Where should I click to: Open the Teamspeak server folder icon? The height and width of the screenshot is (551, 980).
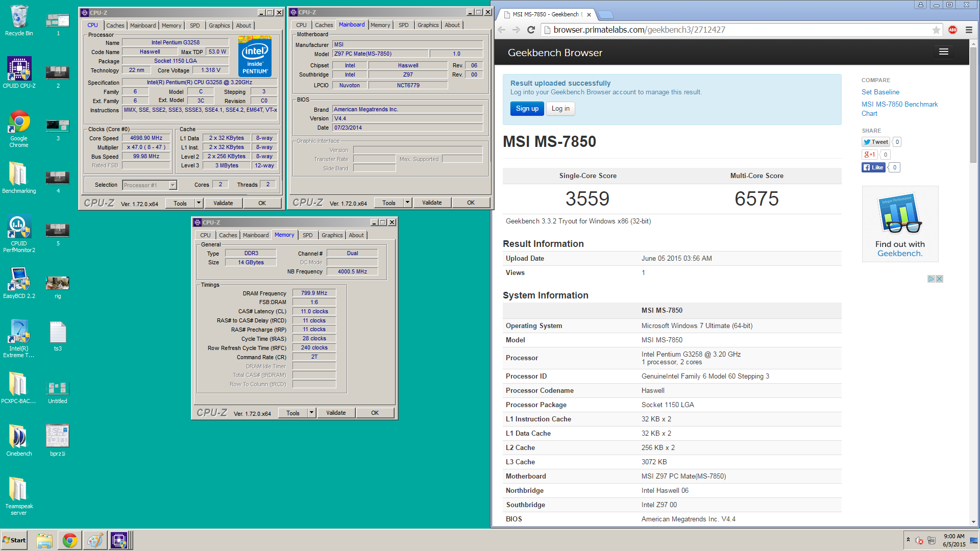tap(19, 495)
